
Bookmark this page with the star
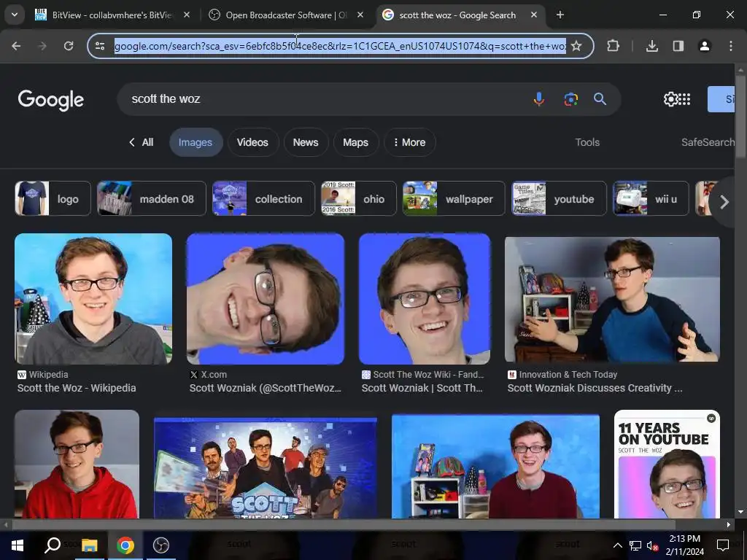576,46
